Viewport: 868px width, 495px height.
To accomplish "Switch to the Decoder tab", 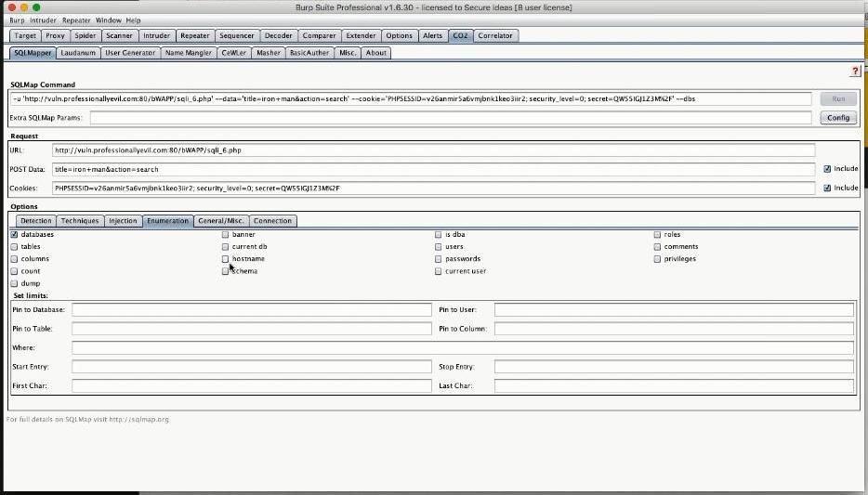I will tap(279, 35).
